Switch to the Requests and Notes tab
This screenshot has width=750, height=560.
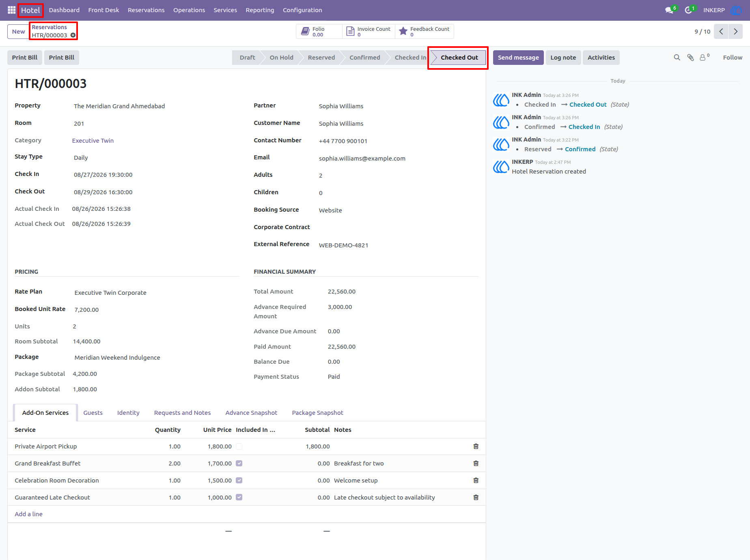182,413
